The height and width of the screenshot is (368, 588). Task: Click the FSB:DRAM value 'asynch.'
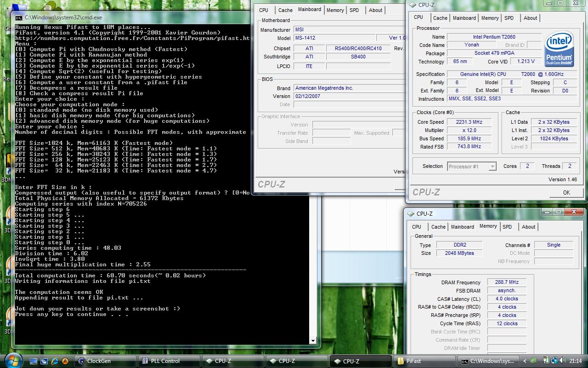point(507,291)
